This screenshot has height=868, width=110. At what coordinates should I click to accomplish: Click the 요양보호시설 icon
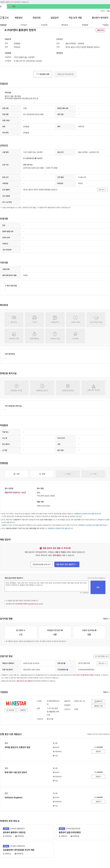pyautogui.click(x=55, y=336)
